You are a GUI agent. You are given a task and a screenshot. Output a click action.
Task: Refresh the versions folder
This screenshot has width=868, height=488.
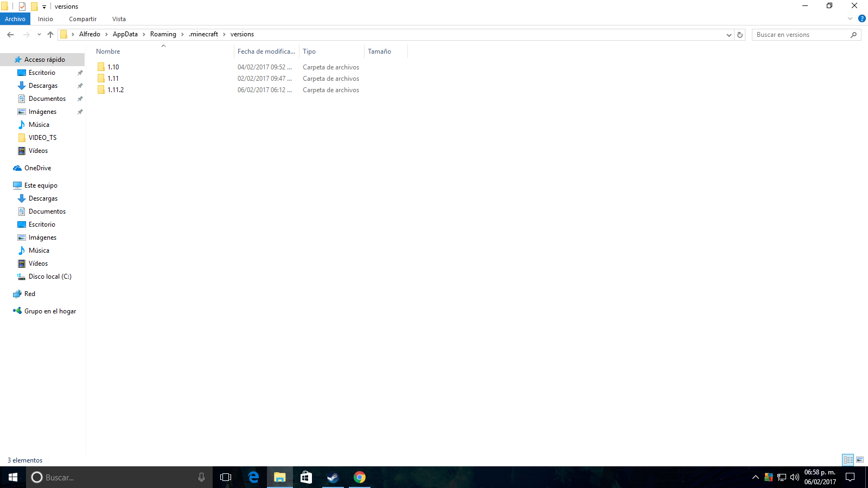pyautogui.click(x=740, y=35)
